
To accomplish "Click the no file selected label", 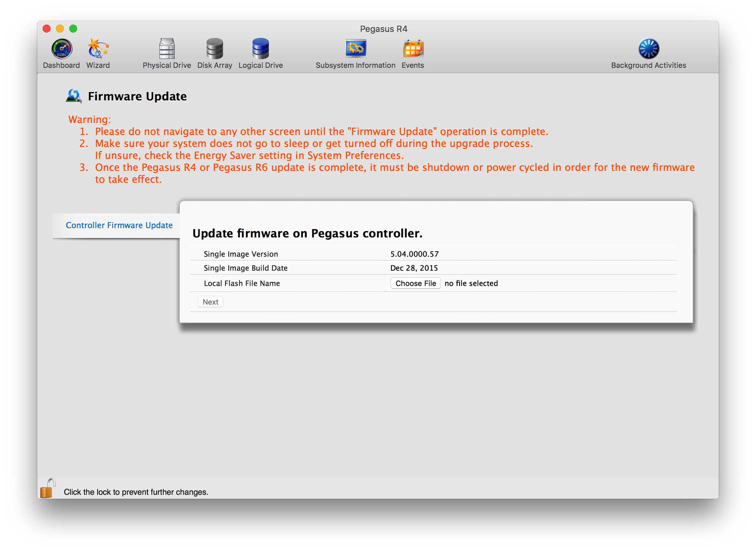I will click(472, 283).
